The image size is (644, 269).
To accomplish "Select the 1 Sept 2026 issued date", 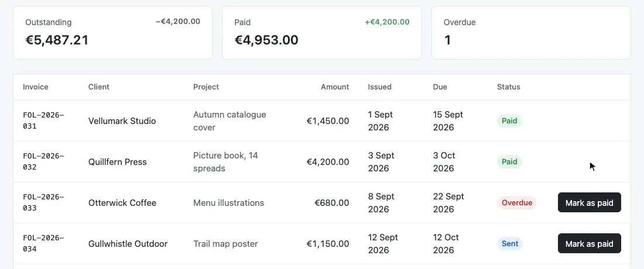I will tap(381, 121).
